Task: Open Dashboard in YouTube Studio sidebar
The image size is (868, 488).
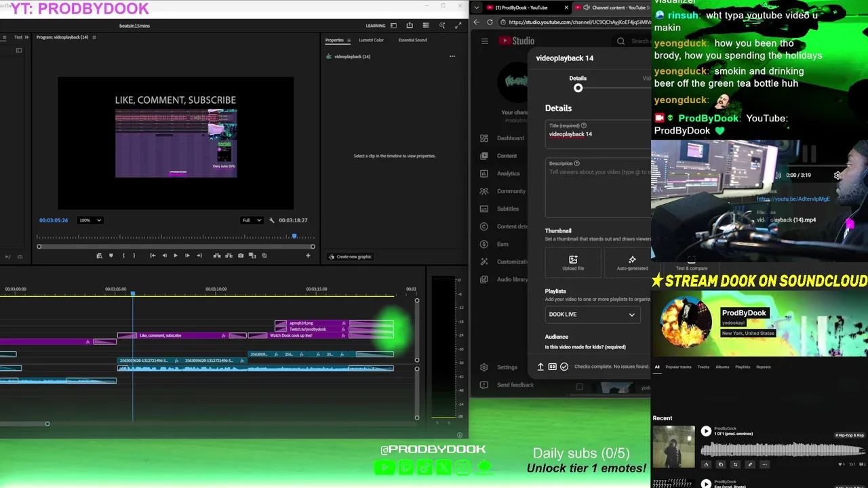Action: tap(502, 138)
